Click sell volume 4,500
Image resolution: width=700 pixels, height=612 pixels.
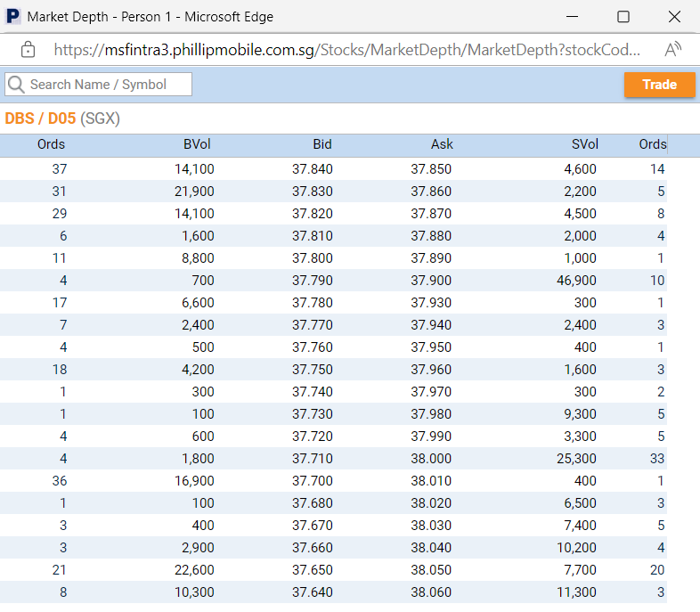[580, 214]
